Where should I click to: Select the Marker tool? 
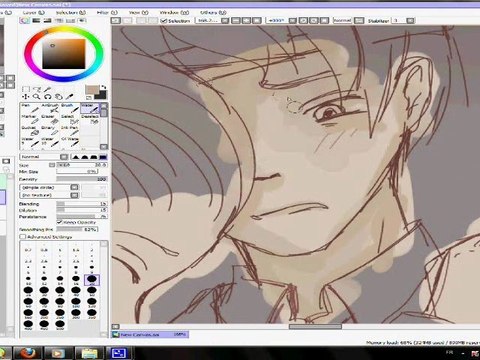point(31,119)
